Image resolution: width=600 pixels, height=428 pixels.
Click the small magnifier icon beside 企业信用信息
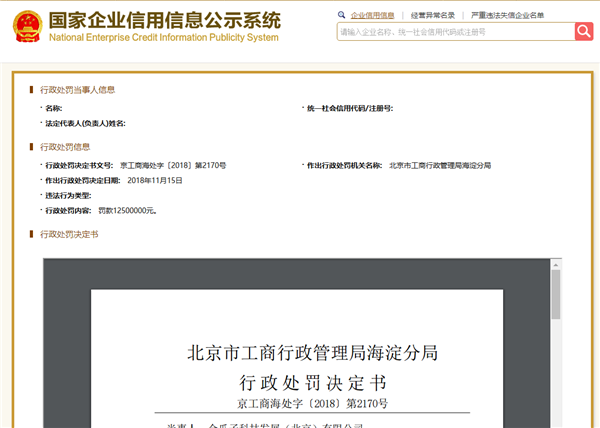coord(341,15)
